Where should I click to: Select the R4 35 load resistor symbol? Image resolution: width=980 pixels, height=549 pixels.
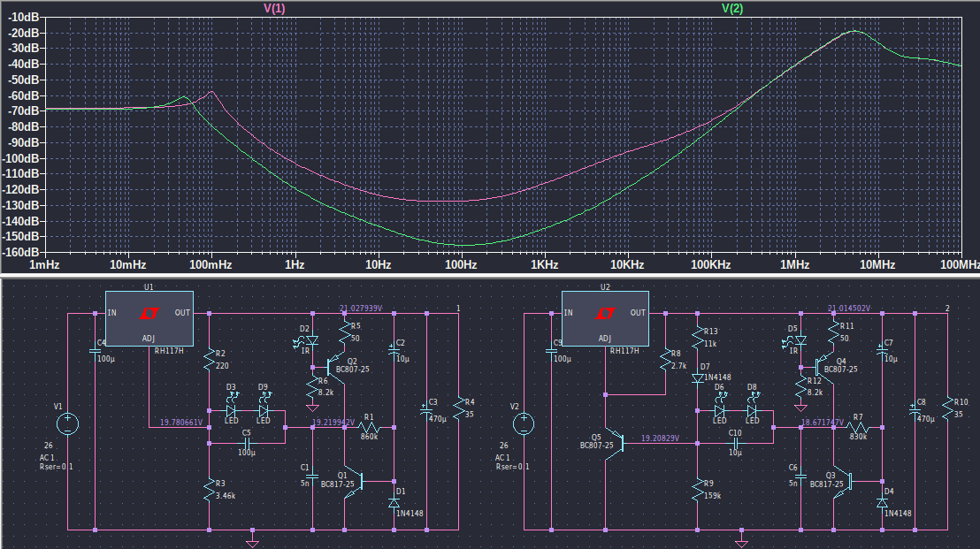click(459, 408)
